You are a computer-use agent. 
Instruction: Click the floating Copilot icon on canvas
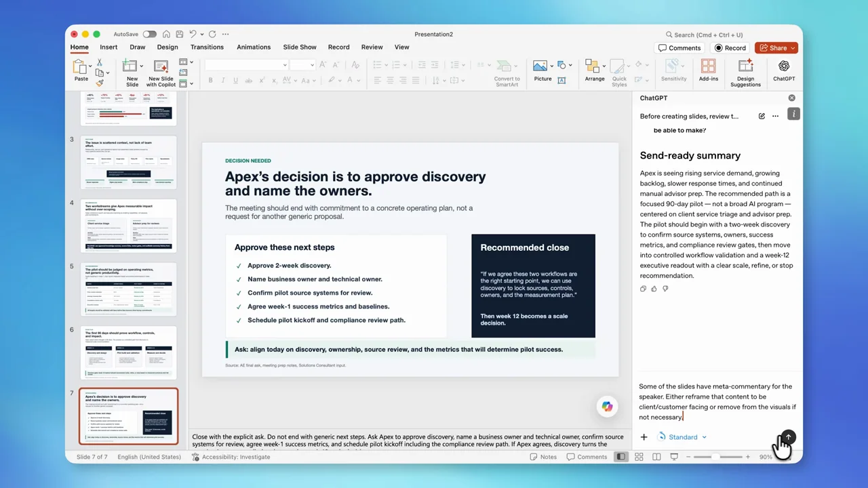pos(607,406)
